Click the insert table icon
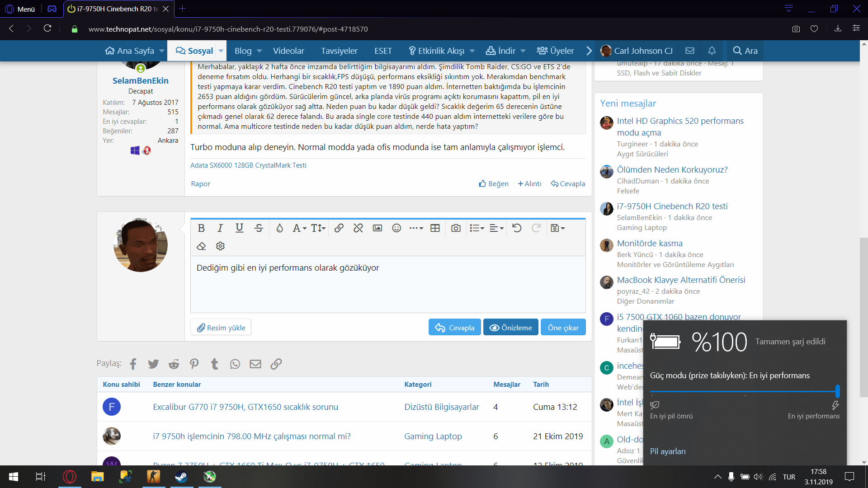 tap(435, 228)
